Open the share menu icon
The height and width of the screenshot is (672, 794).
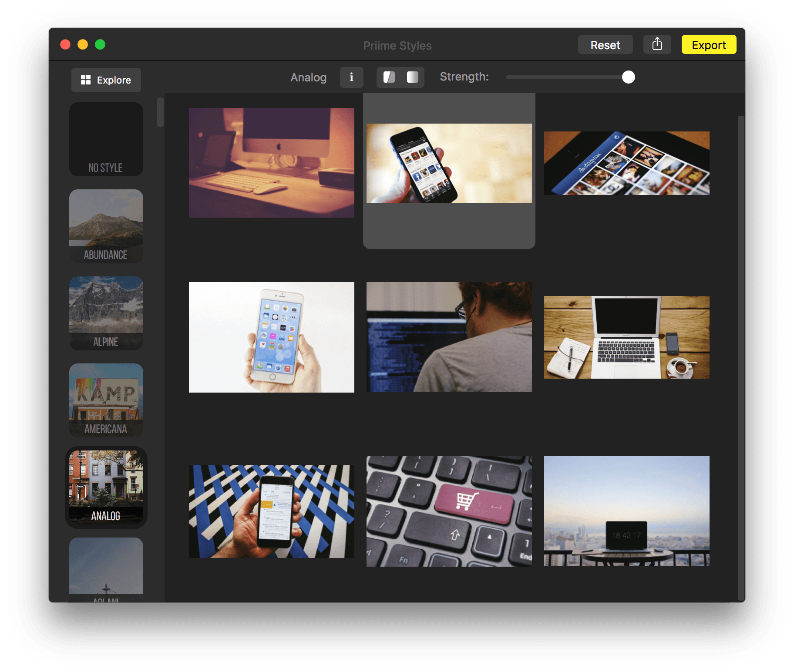[657, 44]
